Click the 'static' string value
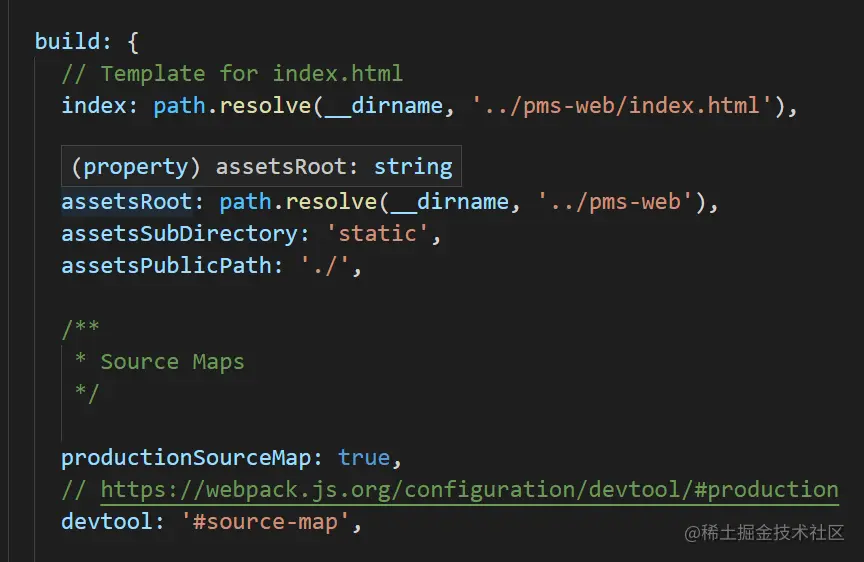This screenshot has width=864, height=562. [377, 234]
